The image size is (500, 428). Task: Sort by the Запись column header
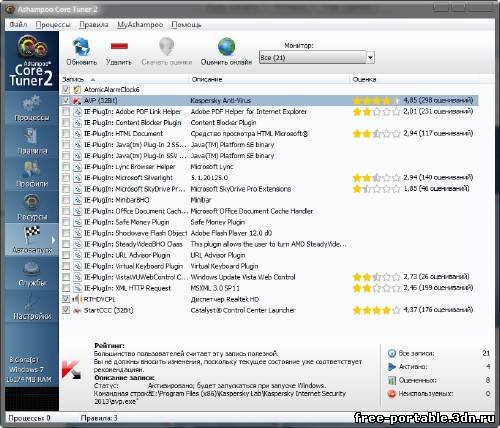pos(124,79)
